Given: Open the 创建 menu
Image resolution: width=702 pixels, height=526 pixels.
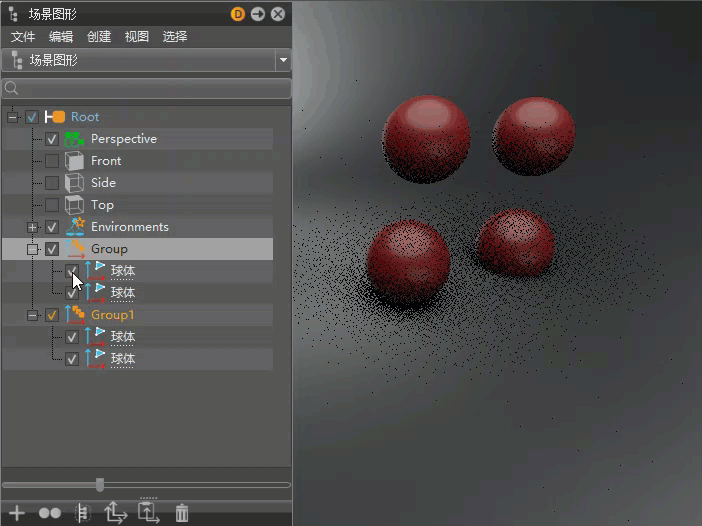Looking at the screenshot, I should point(99,37).
